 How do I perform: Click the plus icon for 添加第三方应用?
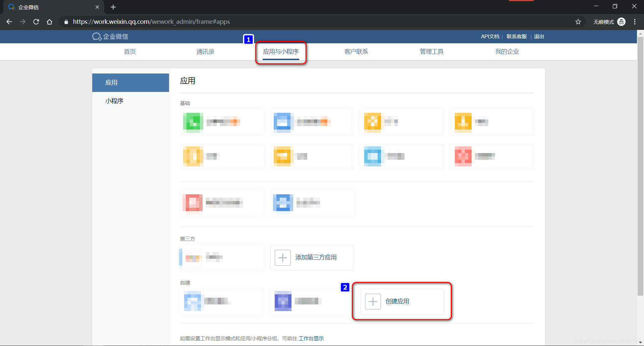283,258
